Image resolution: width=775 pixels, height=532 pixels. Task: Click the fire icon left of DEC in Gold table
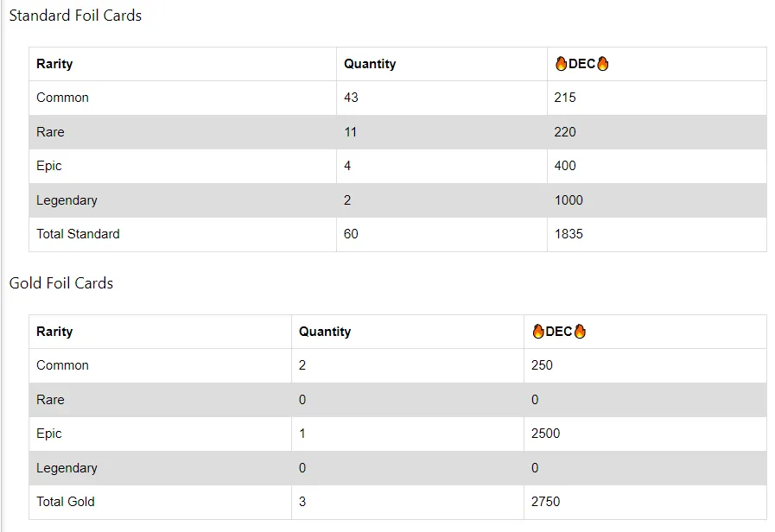[x=537, y=332]
